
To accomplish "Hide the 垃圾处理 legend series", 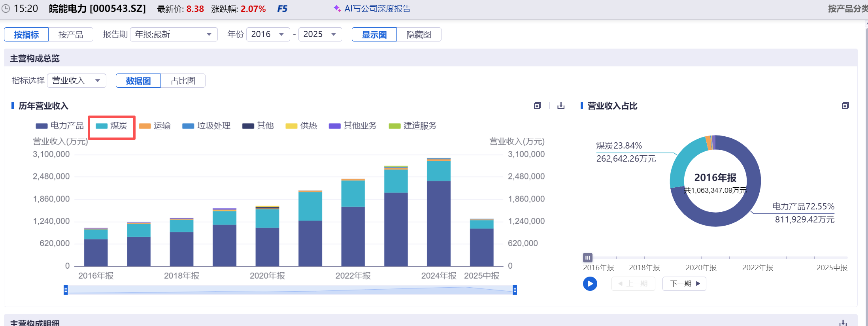I will pos(206,126).
